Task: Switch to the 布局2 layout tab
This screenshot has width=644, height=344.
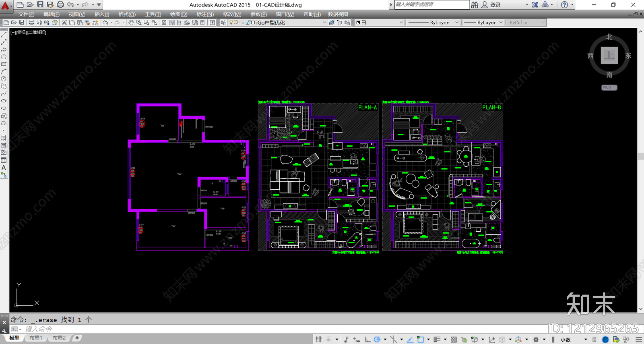Action: [59, 338]
